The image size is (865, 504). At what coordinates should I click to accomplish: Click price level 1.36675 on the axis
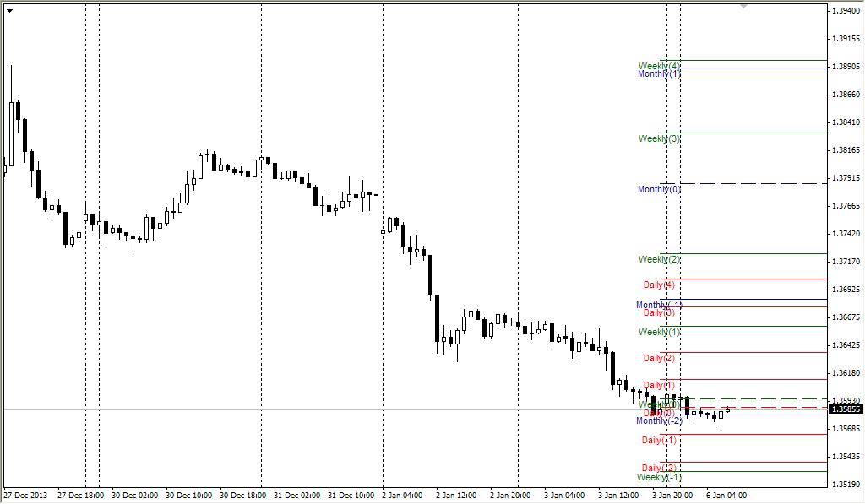(x=846, y=317)
